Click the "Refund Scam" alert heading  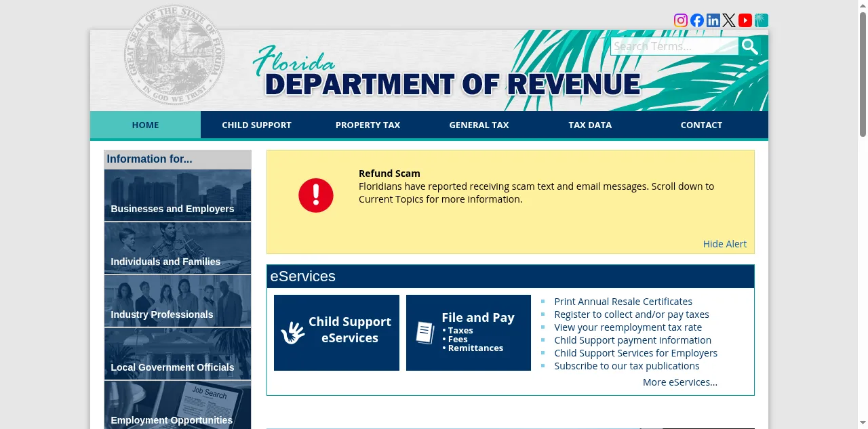click(x=389, y=173)
